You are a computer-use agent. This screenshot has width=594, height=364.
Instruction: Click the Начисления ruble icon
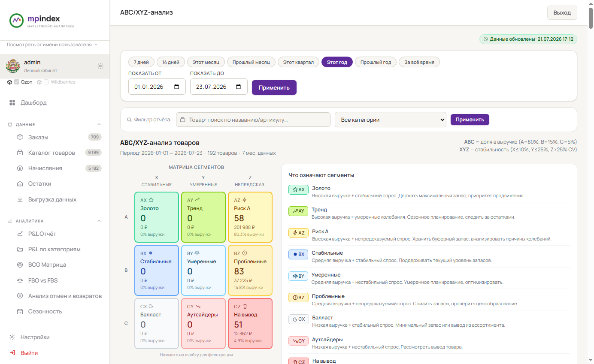[x=20, y=168]
